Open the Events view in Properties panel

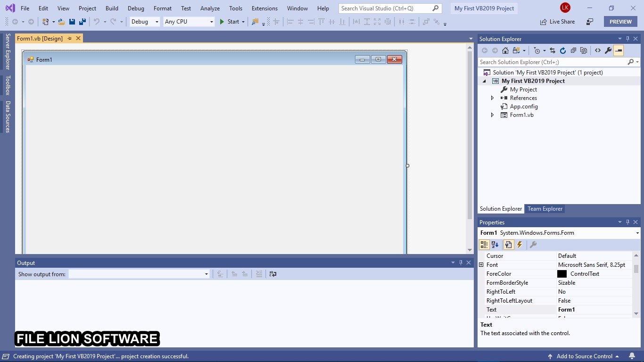pyautogui.click(x=519, y=245)
